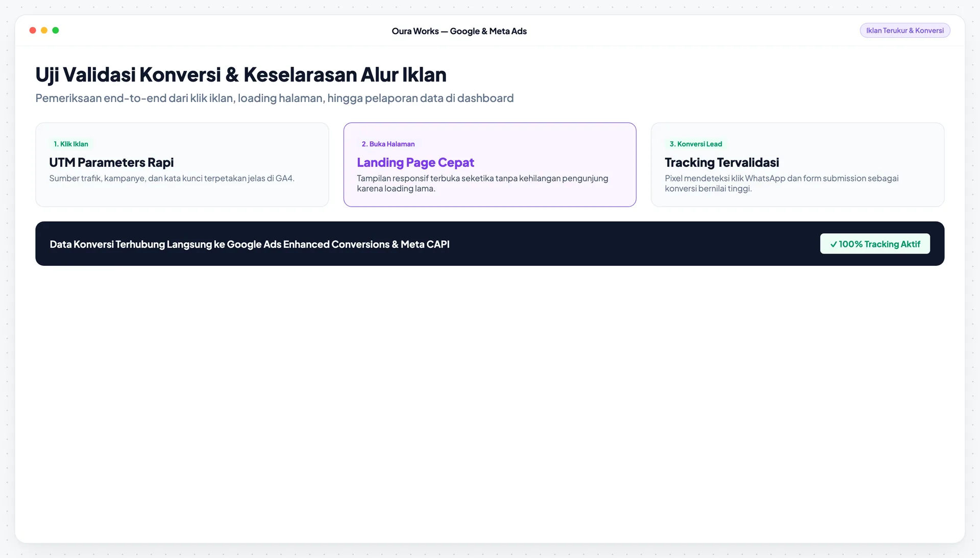Click the checkmark icon in Tracking Aktif badge
Viewport: 980px width, 558px height.
(x=834, y=244)
